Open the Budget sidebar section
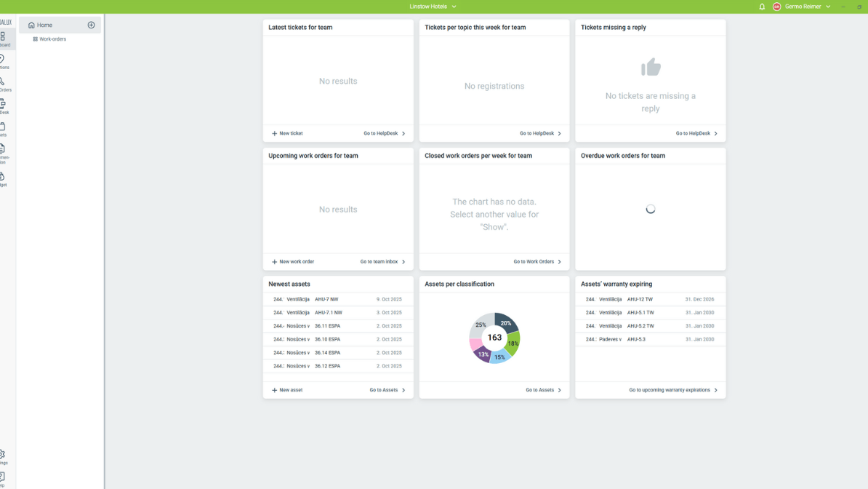 [3, 178]
